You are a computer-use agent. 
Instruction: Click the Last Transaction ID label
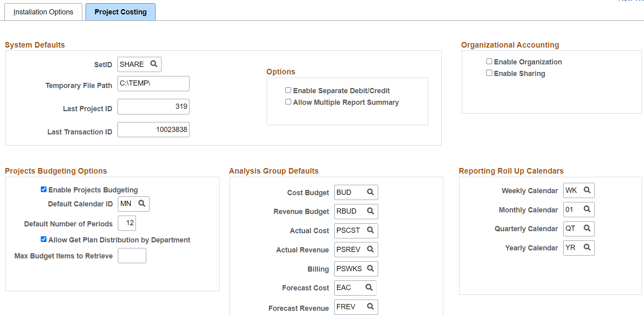pyautogui.click(x=80, y=132)
